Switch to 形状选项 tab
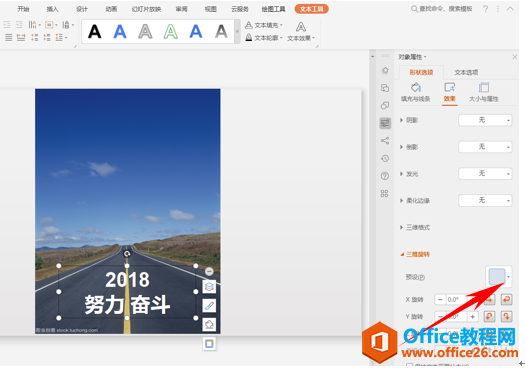The width and height of the screenshot is (525, 370). (421, 72)
